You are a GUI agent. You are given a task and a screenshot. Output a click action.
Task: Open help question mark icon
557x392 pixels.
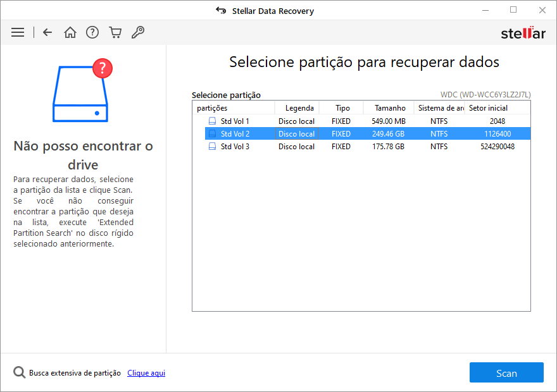point(92,33)
